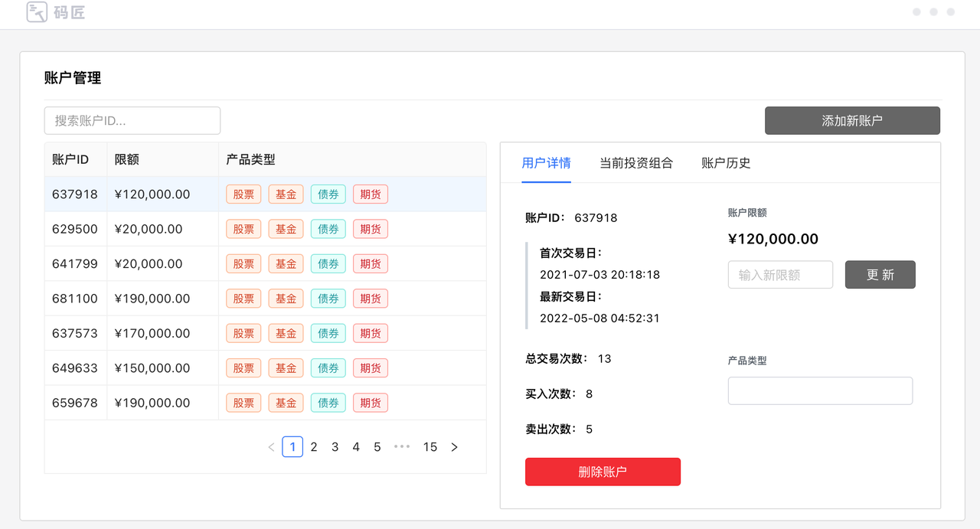The height and width of the screenshot is (529, 980).
Task: Go to previous page arrow
Action: 271,447
